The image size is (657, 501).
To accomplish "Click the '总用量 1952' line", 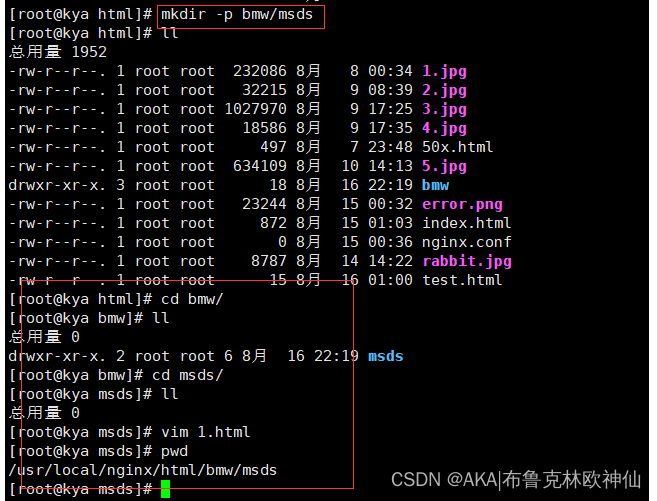I will click(x=58, y=52).
